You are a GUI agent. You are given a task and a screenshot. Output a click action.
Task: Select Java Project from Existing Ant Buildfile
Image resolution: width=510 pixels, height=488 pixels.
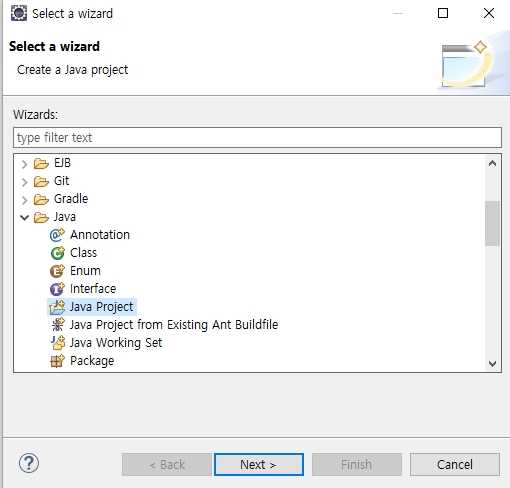[x=174, y=325]
